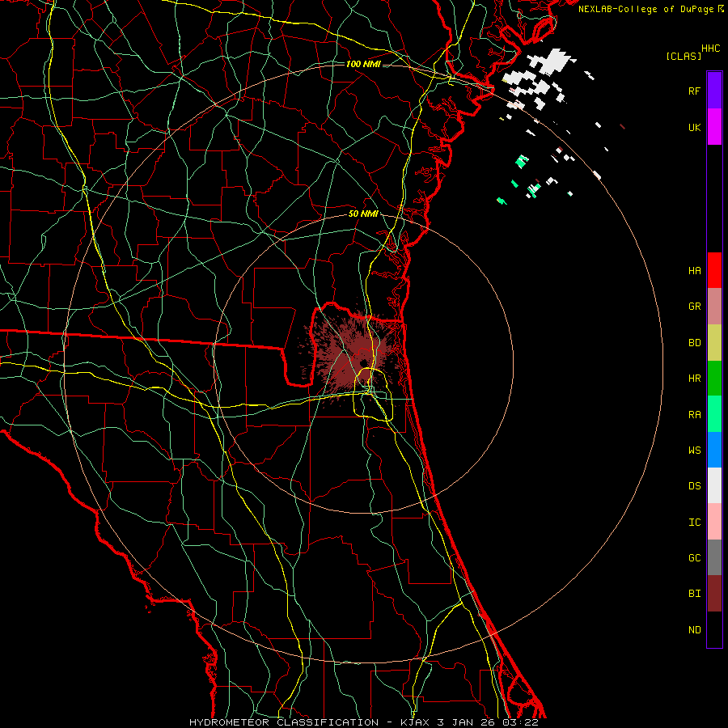Viewport: 728px width, 728px height.
Task: Click the black radar site dot
Action: click(x=363, y=363)
